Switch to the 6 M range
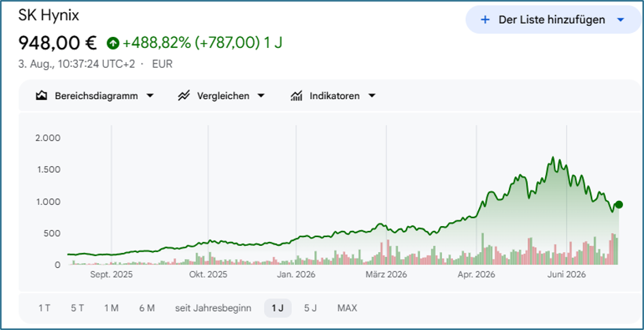The width and height of the screenshot is (644, 330). coord(147,307)
